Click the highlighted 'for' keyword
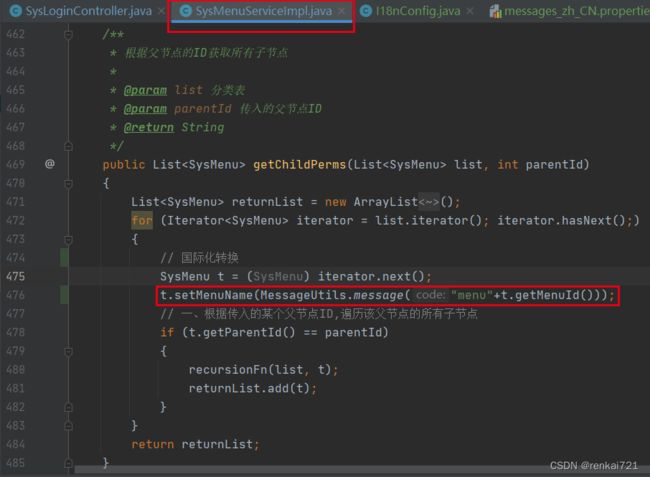 pyautogui.click(x=142, y=220)
